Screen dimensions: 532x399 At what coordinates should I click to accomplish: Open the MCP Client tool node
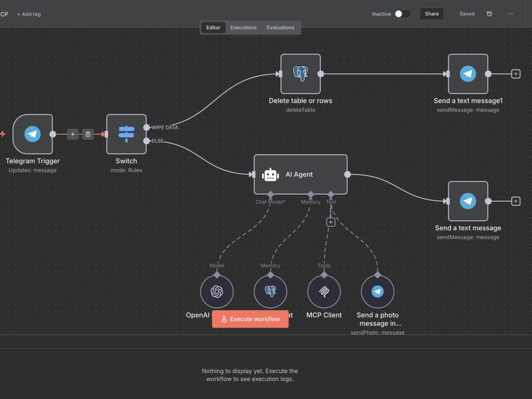(324, 292)
